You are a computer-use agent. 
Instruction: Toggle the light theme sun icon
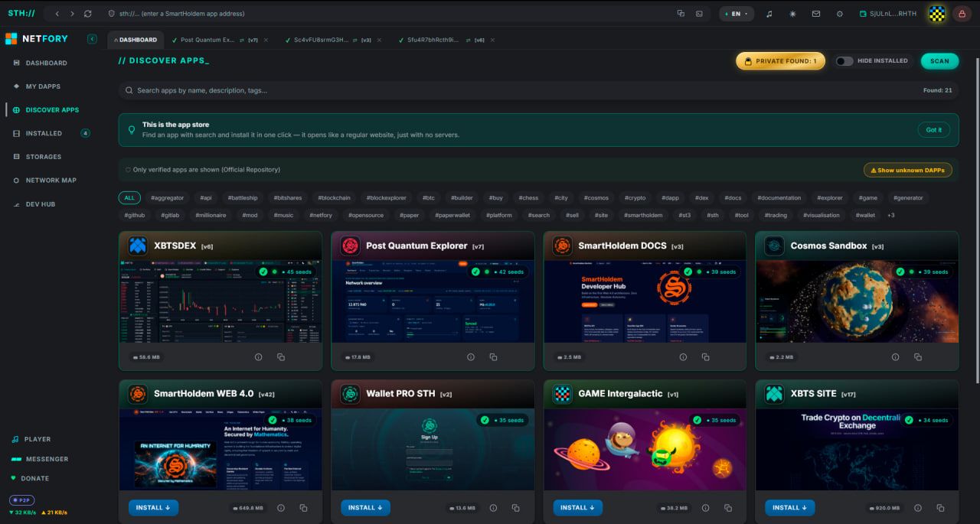click(792, 14)
